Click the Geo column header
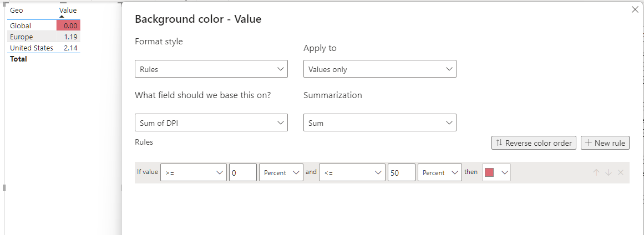 (17, 10)
